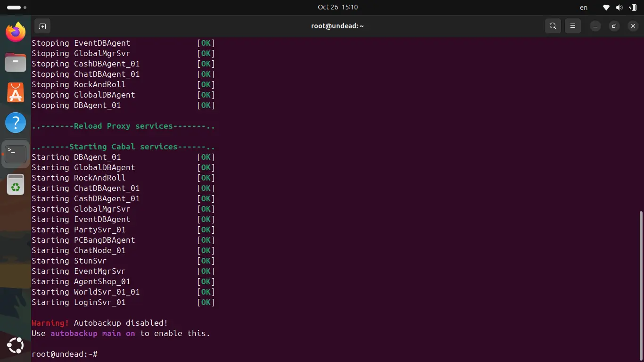
Task: Open the Oct 26 15:10 clock calendar
Action: 338,7
